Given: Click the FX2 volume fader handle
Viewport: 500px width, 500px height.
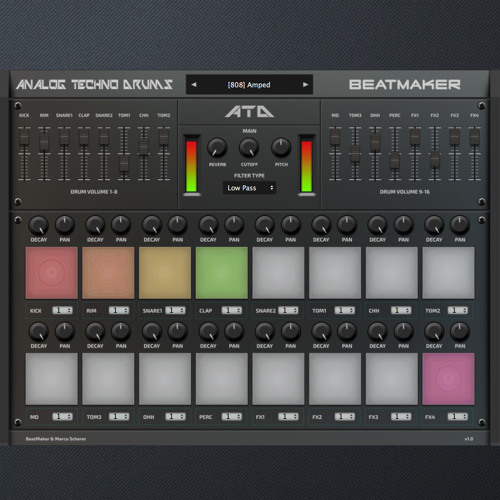Looking at the screenshot, I should tap(435, 159).
